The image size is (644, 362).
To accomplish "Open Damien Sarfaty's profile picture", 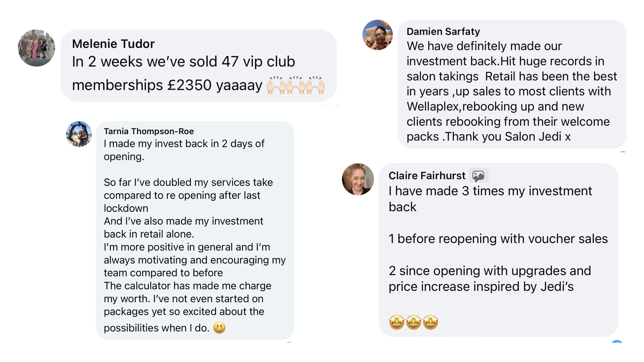I will (377, 35).
